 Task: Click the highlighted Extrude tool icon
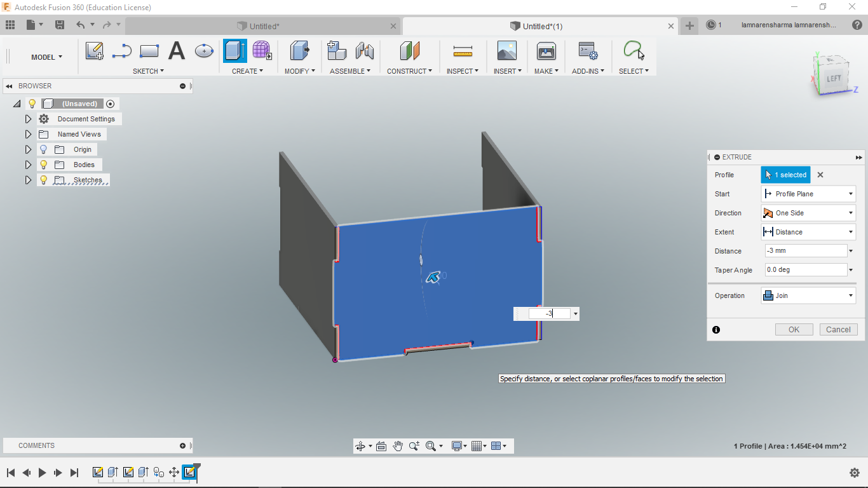coord(235,51)
